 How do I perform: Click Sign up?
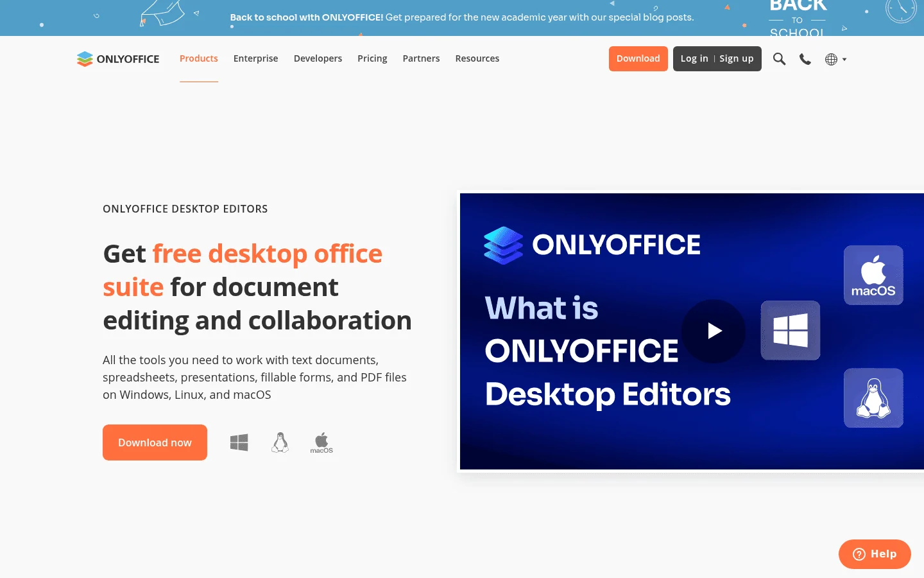click(737, 58)
